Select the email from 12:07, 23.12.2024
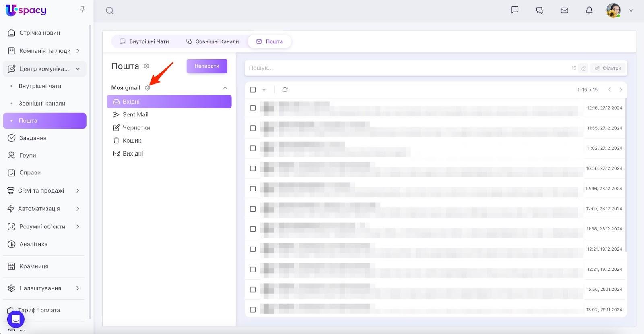This screenshot has height=334, width=644. point(253,209)
